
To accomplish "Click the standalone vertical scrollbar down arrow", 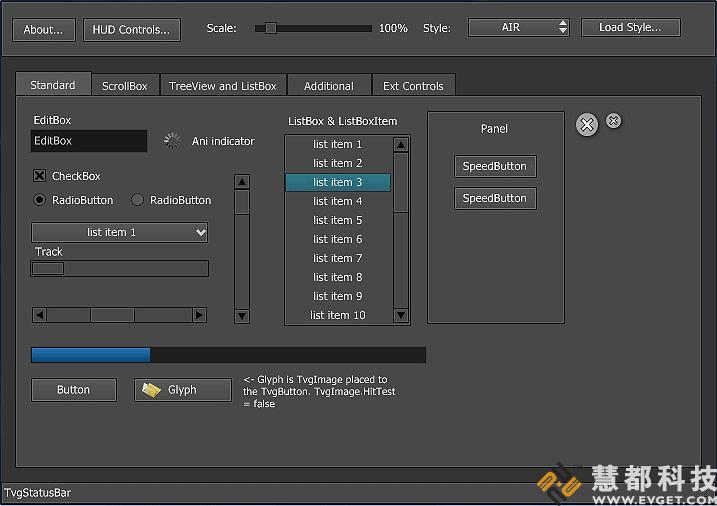I will click(x=242, y=316).
